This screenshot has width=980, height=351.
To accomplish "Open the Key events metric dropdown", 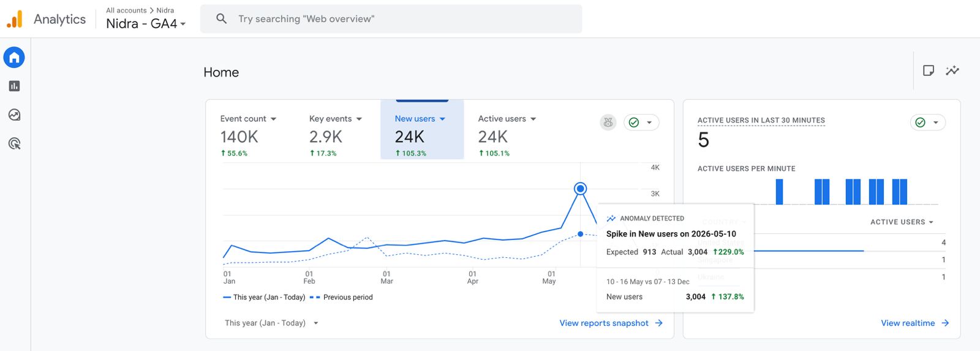I will [x=359, y=119].
